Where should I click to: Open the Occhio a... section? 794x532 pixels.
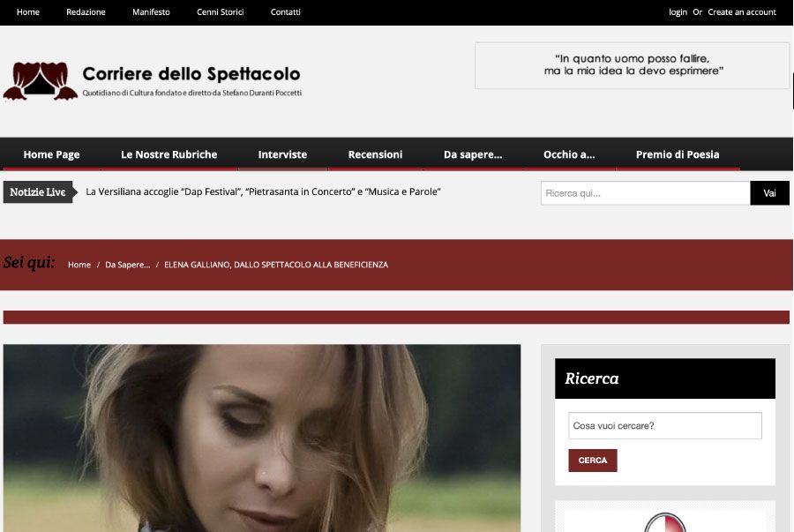tap(569, 154)
